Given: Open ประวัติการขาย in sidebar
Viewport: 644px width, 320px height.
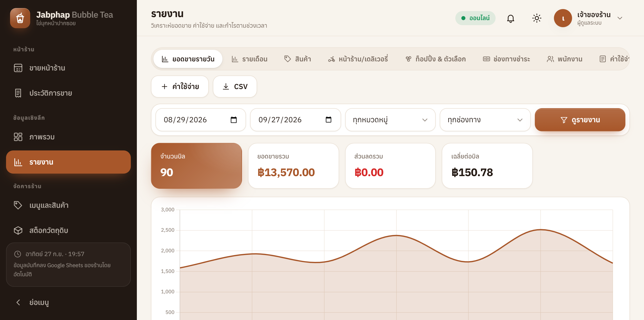Looking at the screenshot, I should coord(68,93).
